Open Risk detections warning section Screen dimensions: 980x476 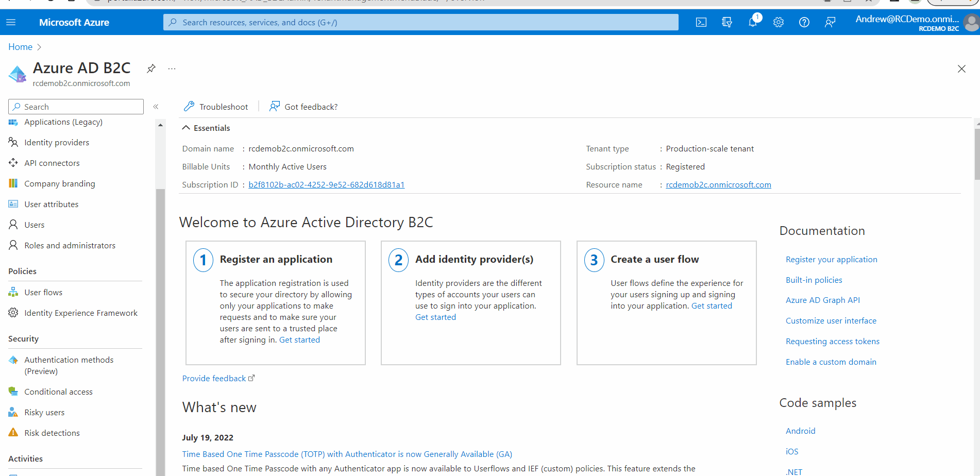pyautogui.click(x=52, y=433)
